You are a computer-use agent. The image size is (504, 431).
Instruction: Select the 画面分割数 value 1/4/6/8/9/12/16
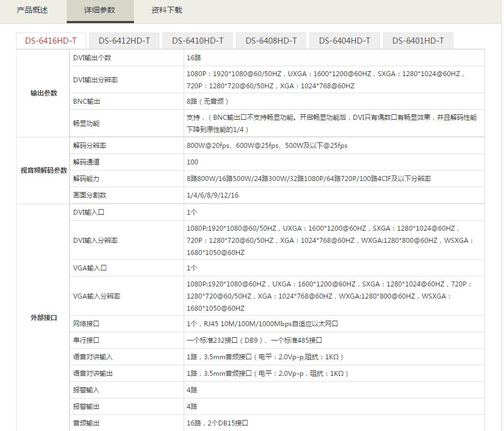pos(212,195)
